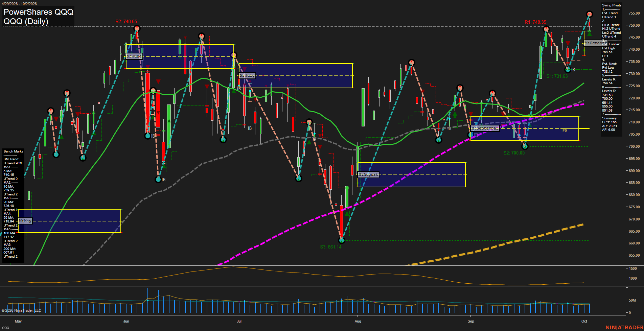Select the swing low pivot beside S1: 731.63
644x331 pixels.
pyautogui.click(x=568, y=69)
